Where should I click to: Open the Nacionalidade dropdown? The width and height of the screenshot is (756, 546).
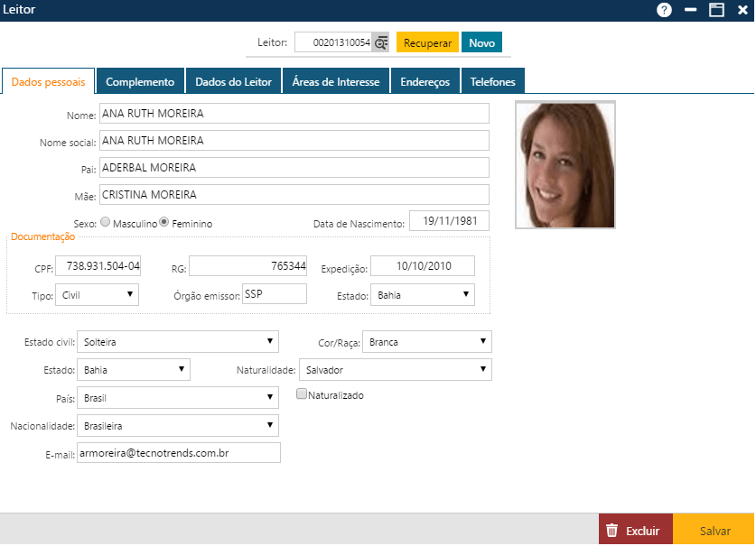click(178, 425)
